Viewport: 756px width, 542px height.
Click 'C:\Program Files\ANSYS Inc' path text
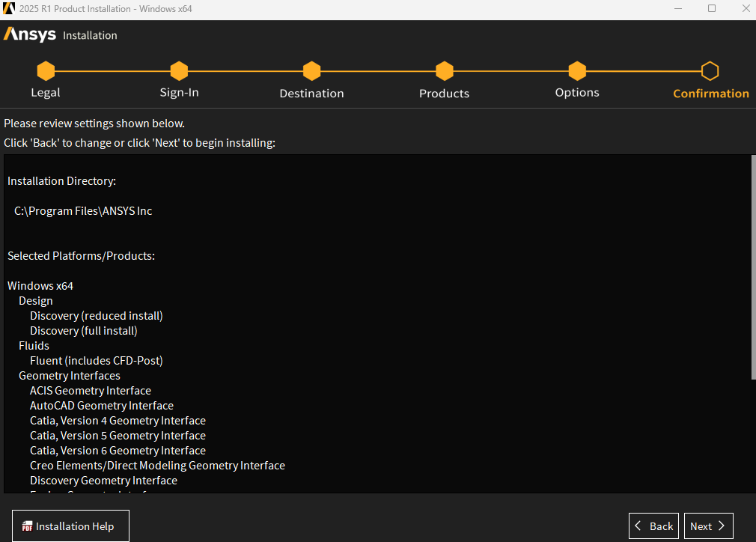(x=83, y=211)
